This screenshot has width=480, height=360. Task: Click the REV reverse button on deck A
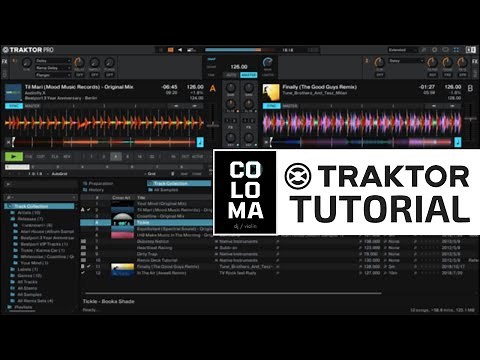pyautogui.click(x=67, y=157)
